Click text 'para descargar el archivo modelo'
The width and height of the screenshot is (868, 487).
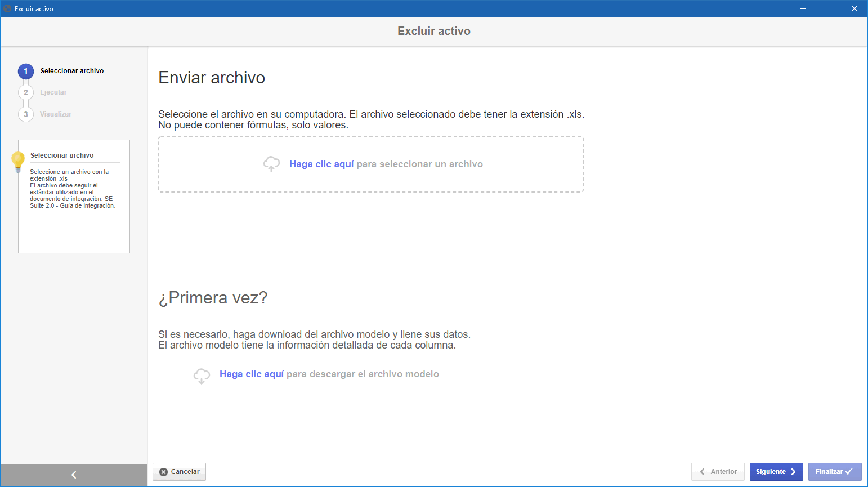coord(363,374)
